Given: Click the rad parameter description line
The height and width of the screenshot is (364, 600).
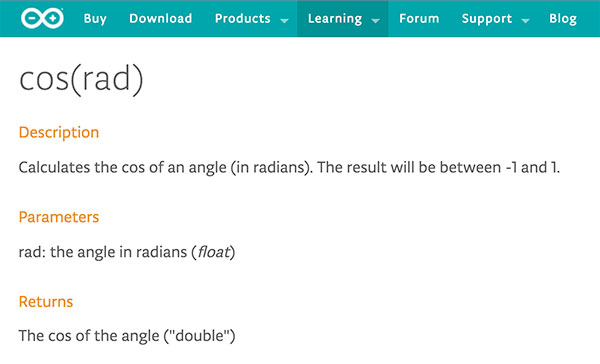Looking at the screenshot, I should [x=127, y=252].
